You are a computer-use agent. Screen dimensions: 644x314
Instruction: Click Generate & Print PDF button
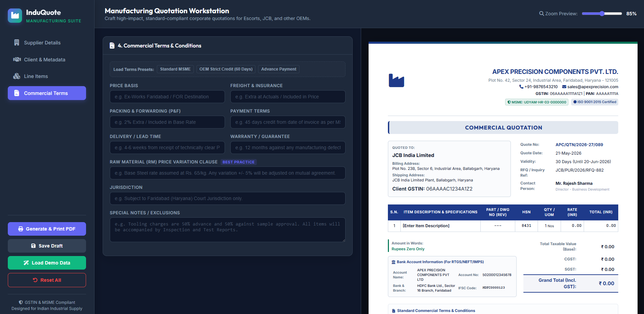click(47, 229)
